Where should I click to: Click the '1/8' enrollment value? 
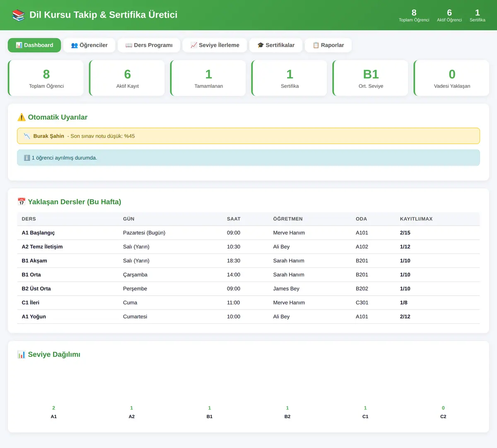coord(404,303)
